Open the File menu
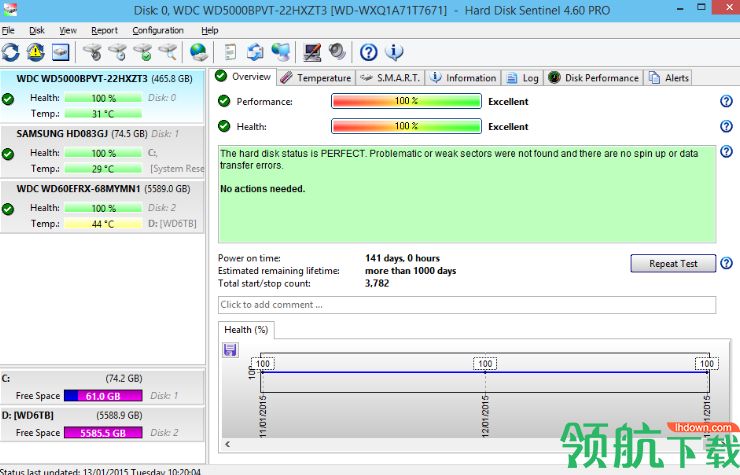 (x=8, y=30)
